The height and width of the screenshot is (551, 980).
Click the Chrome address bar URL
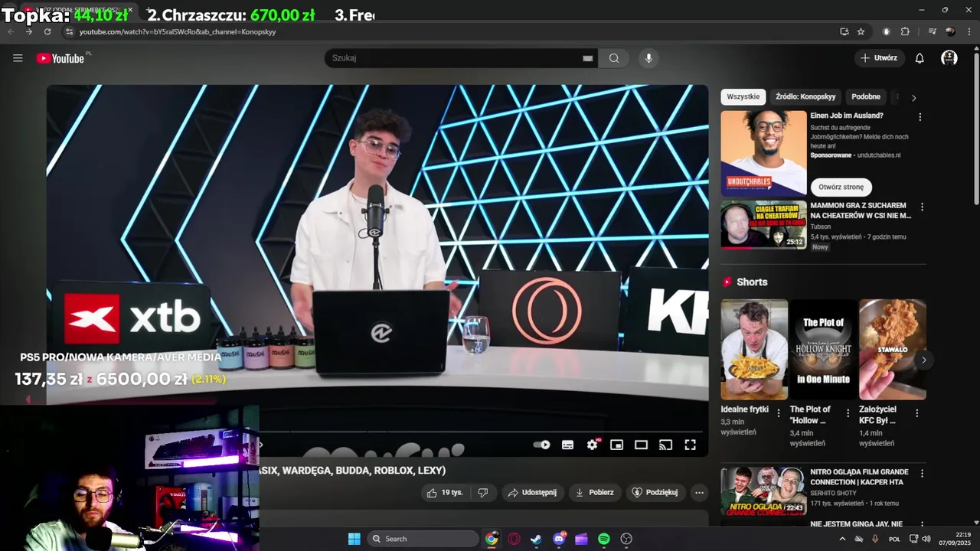178,31
